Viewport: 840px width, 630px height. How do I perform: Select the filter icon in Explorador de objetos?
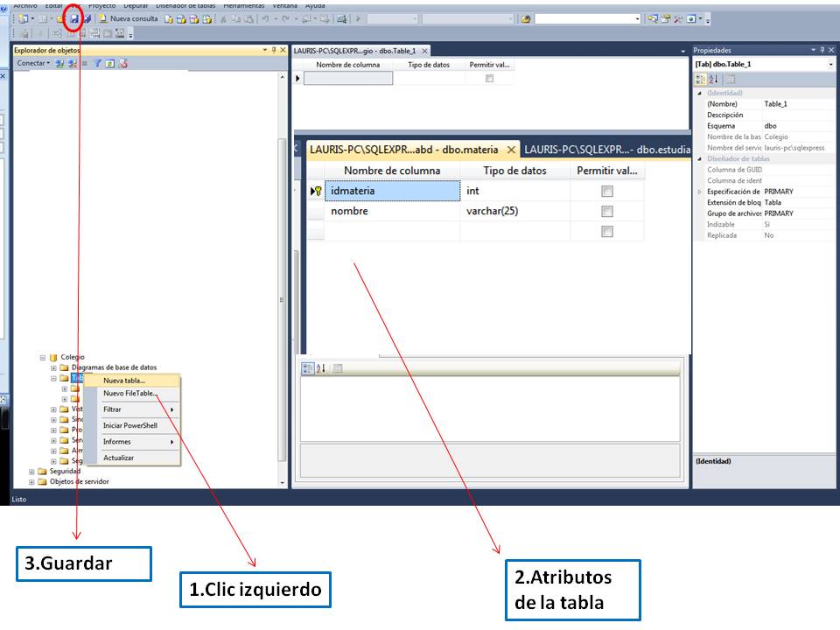tap(96, 62)
